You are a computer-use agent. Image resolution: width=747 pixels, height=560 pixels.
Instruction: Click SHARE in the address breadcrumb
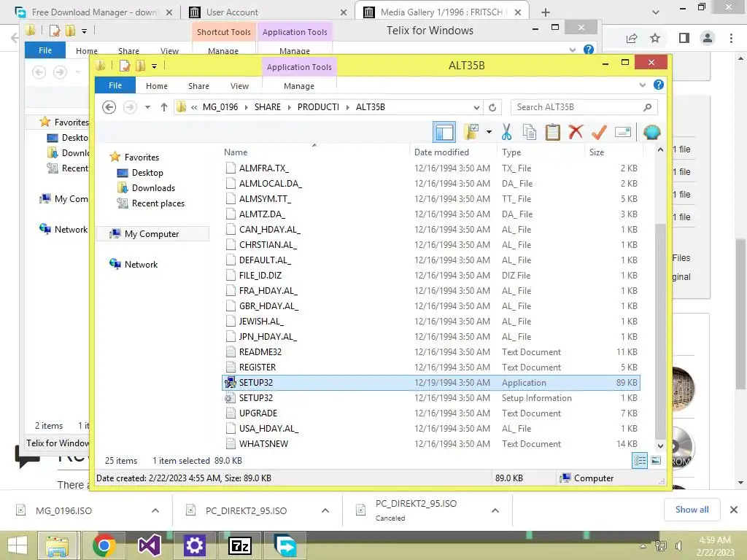[x=267, y=107]
